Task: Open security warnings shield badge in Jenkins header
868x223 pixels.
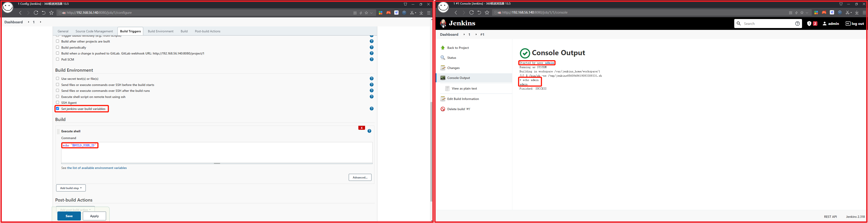Action: tap(812, 24)
